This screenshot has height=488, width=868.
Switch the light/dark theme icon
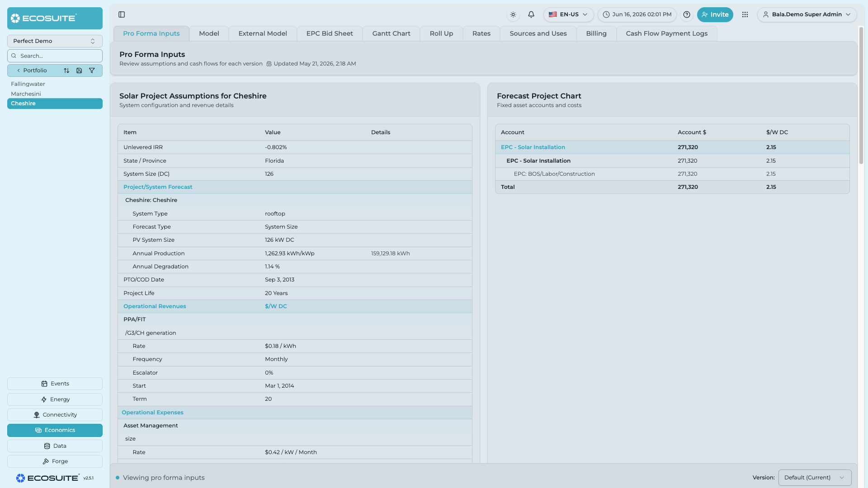coord(513,14)
